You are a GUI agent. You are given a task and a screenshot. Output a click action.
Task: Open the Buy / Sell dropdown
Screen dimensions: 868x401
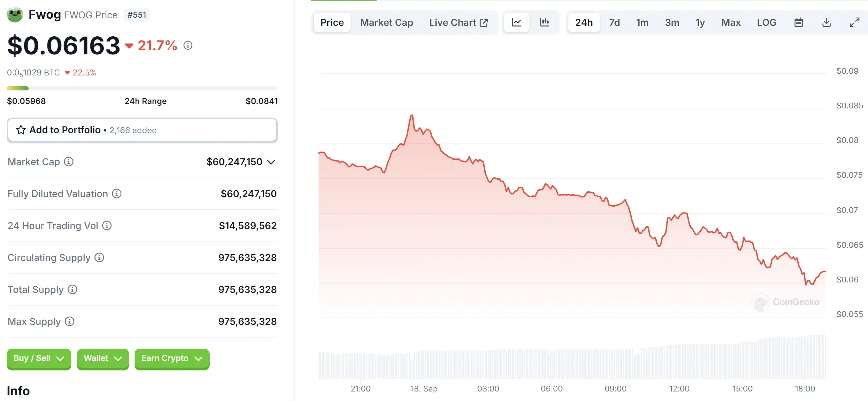pos(39,359)
